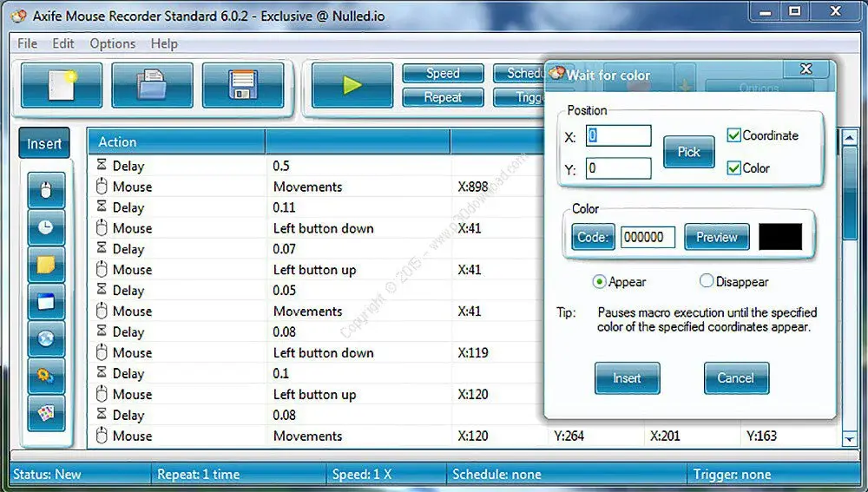
Task: Uncheck the Color checkbox
Action: pos(733,168)
